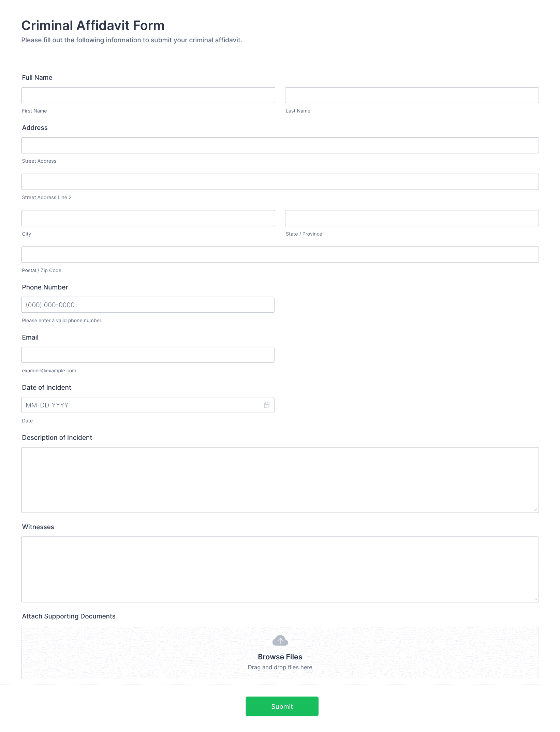Click the Date of Incident field

[148, 405]
